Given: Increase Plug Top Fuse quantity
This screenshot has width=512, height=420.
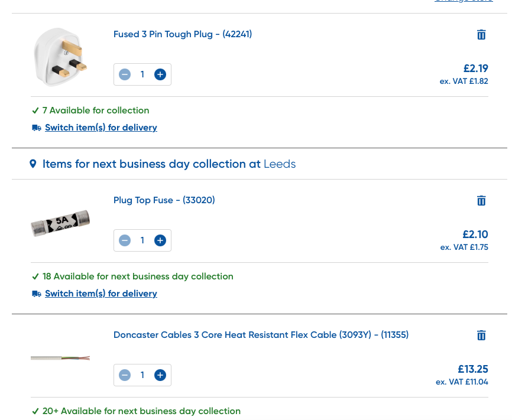Looking at the screenshot, I should coord(160,240).
